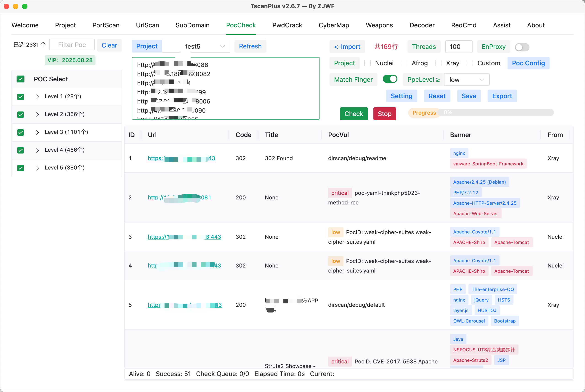The height and width of the screenshot is (392, 585).
Task: Expand the Level 3 chevron arrow
Action: pyautogui.click(x=37, y=132)
